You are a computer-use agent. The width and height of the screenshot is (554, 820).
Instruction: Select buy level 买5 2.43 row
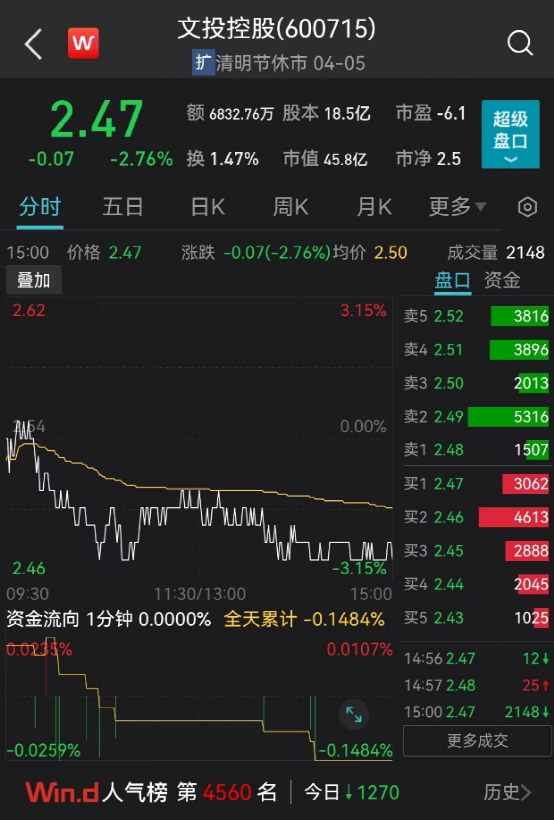click(476, 618)
